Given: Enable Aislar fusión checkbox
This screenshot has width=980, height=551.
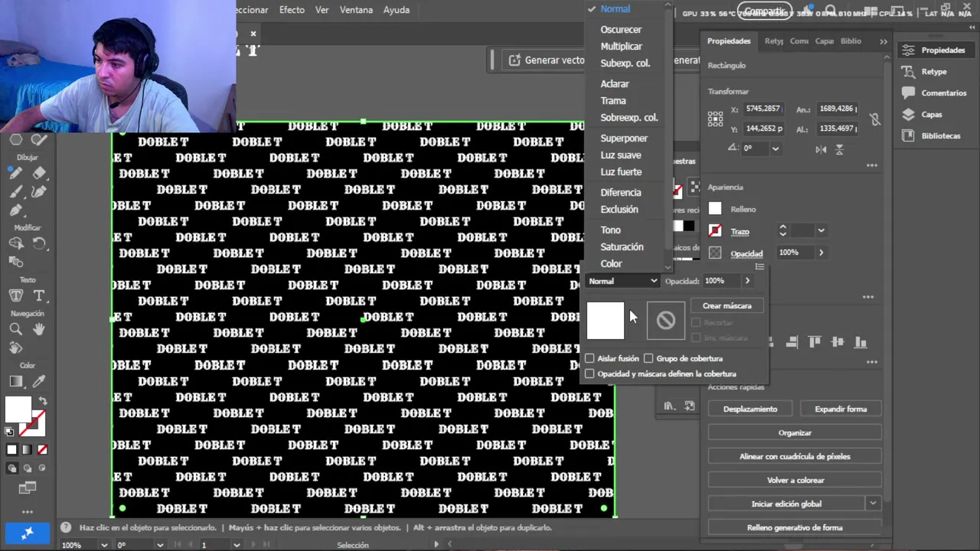Looking at the screenshot, I should click(x=590, y=358).
